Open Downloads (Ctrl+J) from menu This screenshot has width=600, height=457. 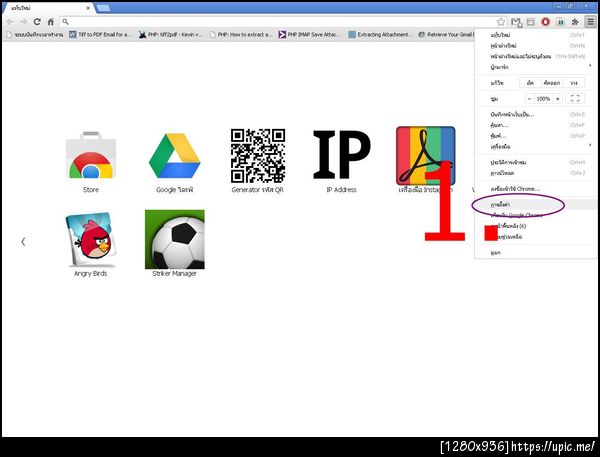pos(536,173)
